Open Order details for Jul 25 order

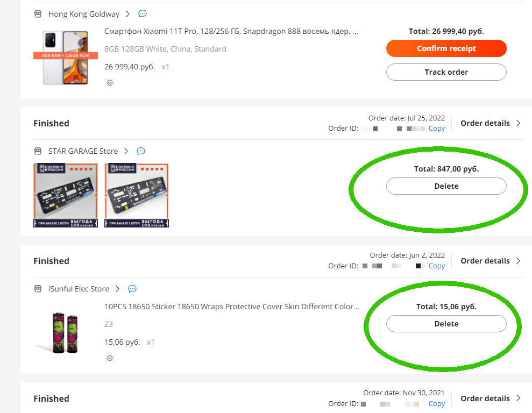point(490,123)
